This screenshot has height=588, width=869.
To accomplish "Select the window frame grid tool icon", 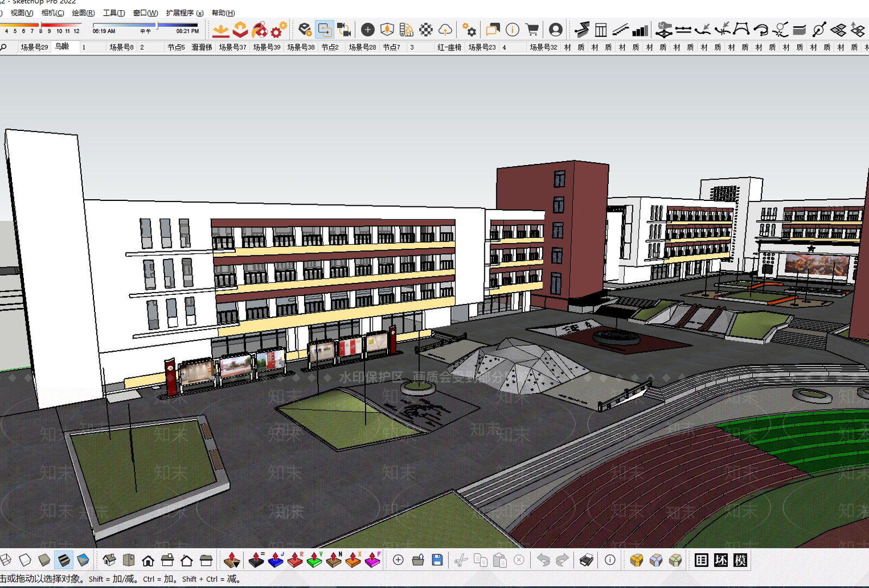I will coord(601,29).
